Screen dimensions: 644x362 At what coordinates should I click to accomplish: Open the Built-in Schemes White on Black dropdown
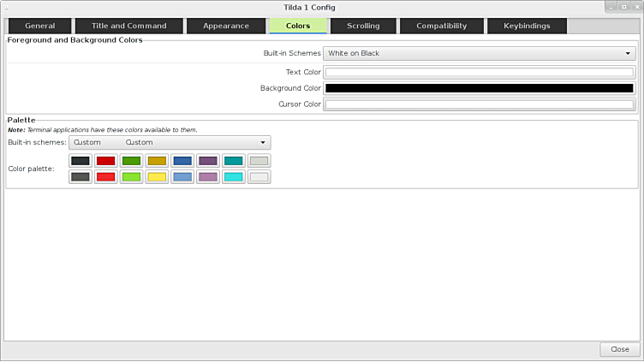click(x=479, y=53)
